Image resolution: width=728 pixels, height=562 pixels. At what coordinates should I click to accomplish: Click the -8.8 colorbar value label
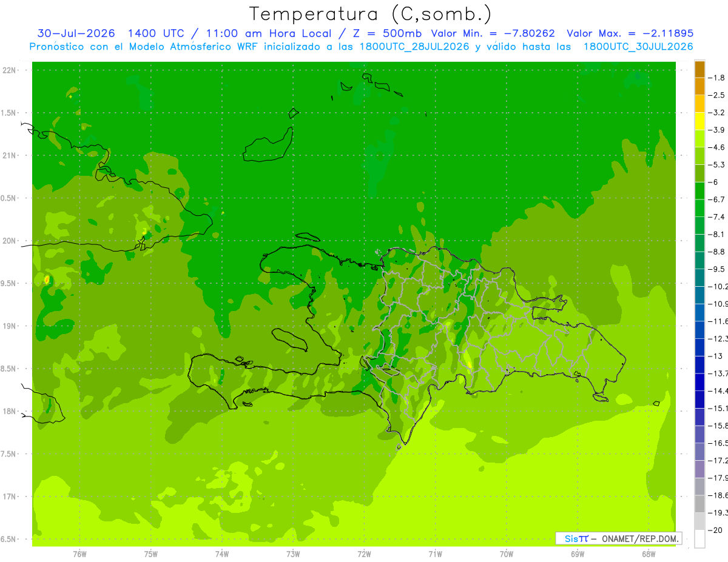(716, 252)
